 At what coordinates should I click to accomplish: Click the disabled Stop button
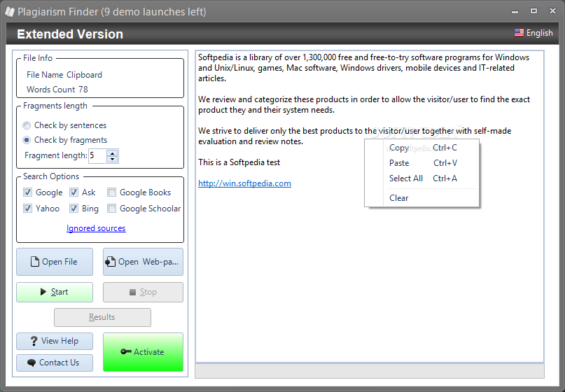tap(143, 292)
